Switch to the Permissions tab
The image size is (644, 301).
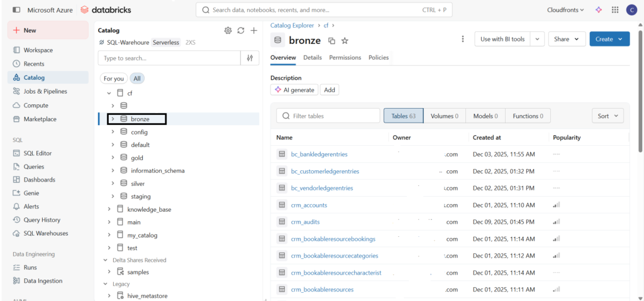coord(345,57)
